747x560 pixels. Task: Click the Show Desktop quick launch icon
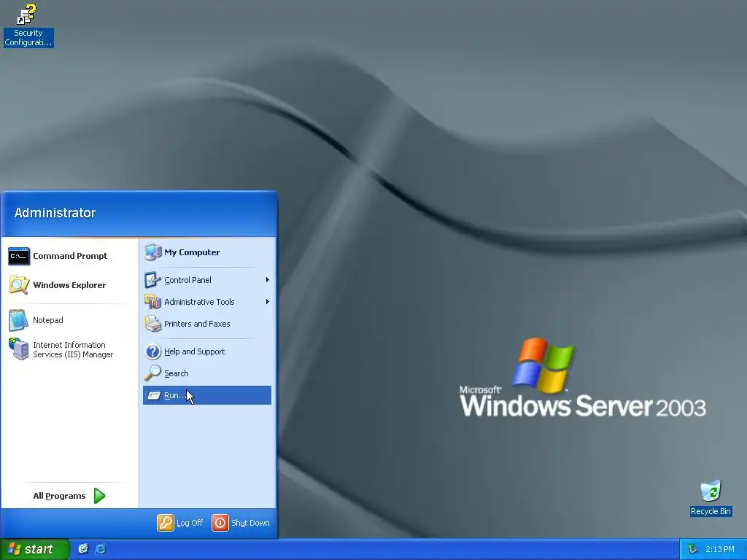pyautogui.click(x=83, y=549)
